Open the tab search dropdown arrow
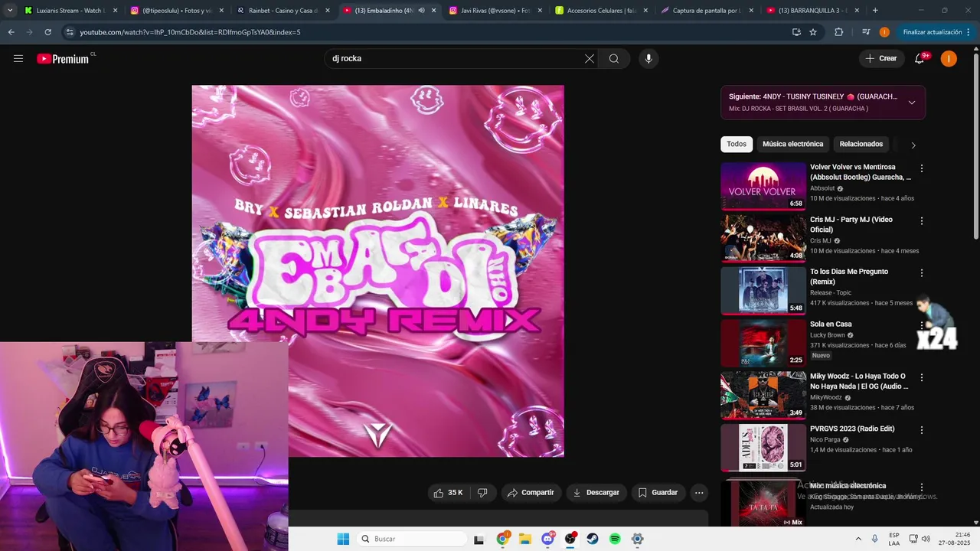Screen dimensions: 980x551 9,11
